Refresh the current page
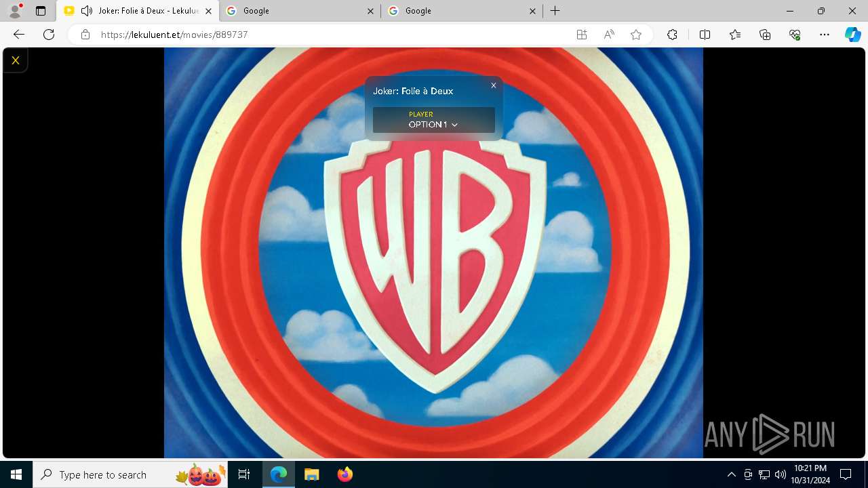Image resolution: width=868 pixels, height=488 pixels. [49, 35]
